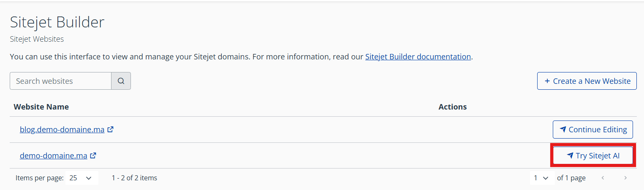This screenshot has height=190, width=644.
Task: Click paper plane icon on Continue Editing
Action: tap(562, 130)
